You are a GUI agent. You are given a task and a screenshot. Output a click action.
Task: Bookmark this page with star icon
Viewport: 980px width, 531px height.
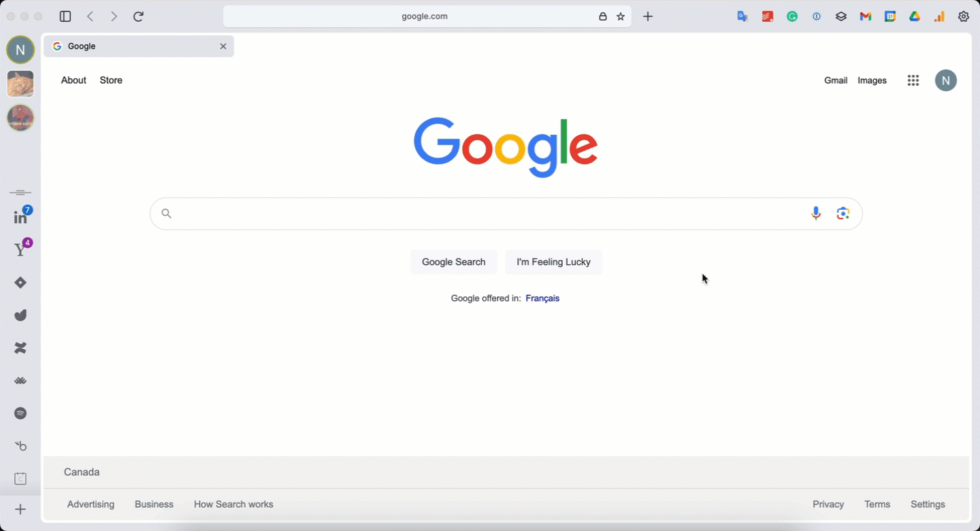[x=621, y=16]
